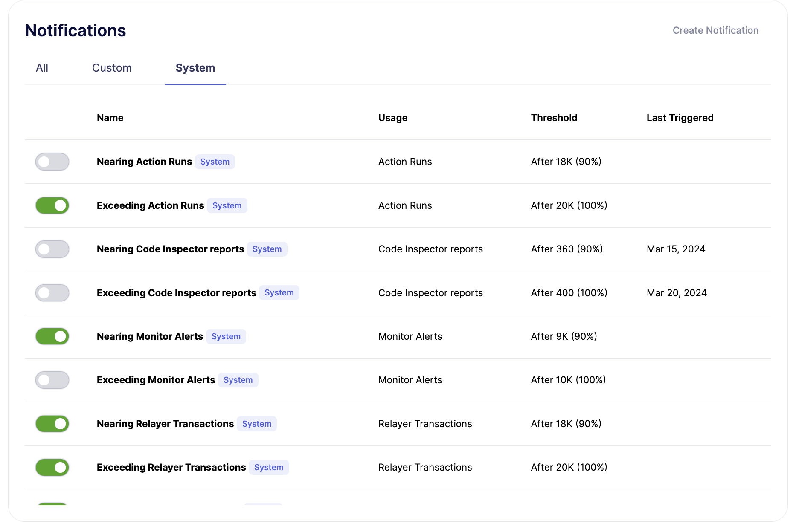Switch to the All tab

(x=42, y=67)
